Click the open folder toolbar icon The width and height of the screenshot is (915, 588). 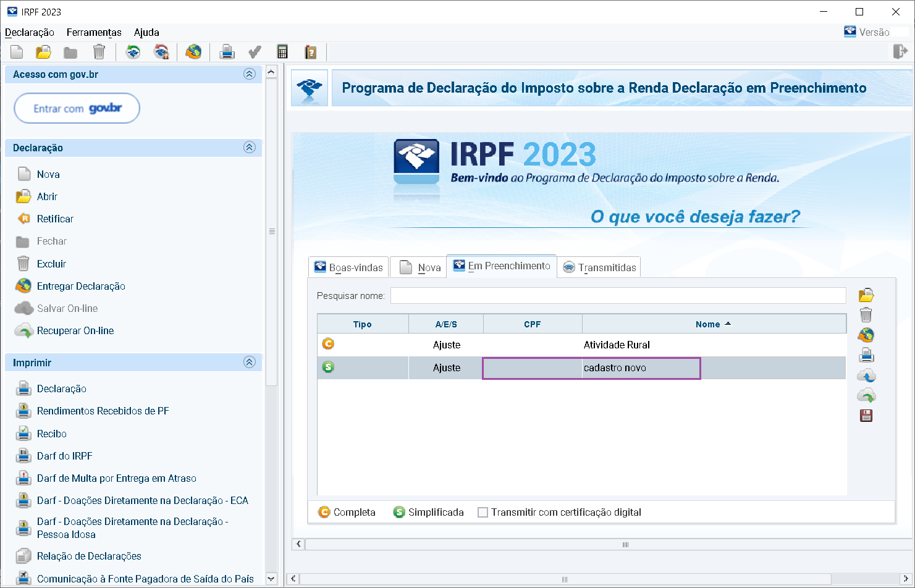(x=43, y=52)
